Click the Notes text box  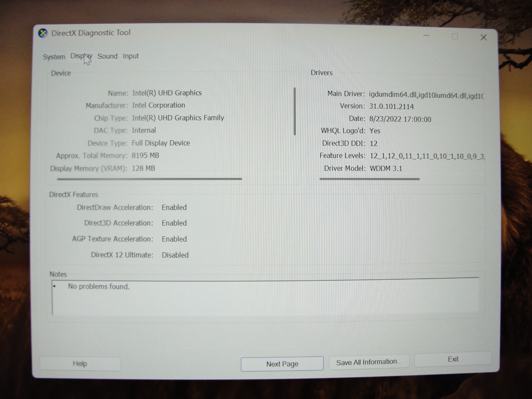tap(265, 297)
